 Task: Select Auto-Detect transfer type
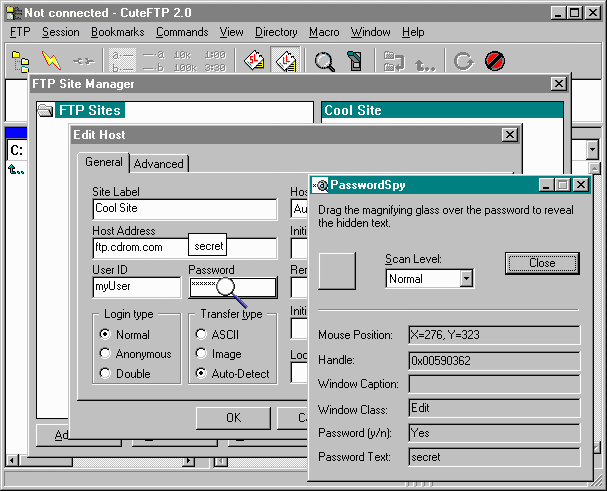201,373
